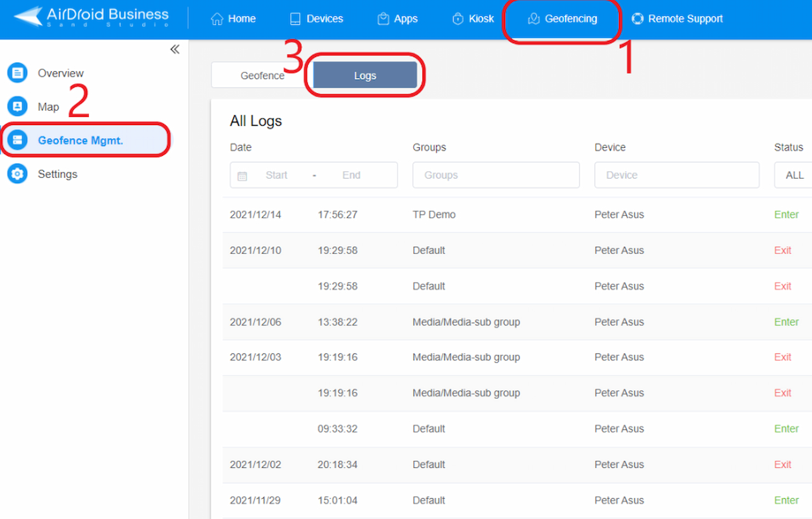Switch to the Logs tab
The height and width of the screenshot is (519, 812).
click(x=364, y=75)
